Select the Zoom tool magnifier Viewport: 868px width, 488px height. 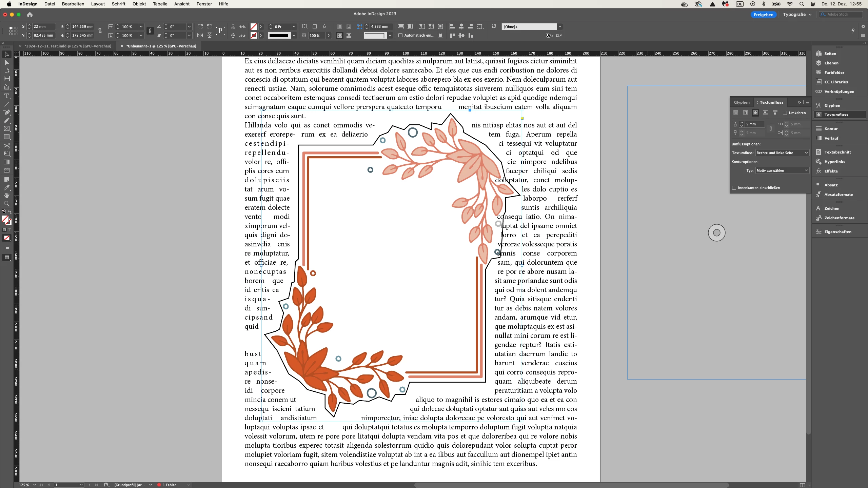point(6,204)
